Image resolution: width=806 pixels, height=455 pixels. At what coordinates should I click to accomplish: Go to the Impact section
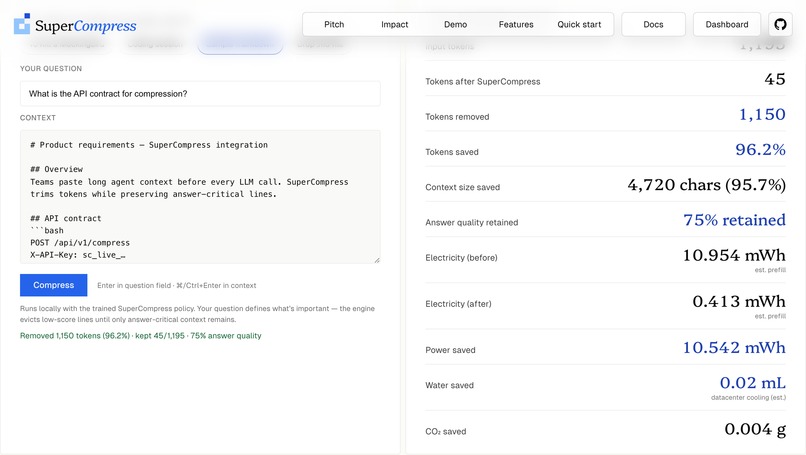394,24
